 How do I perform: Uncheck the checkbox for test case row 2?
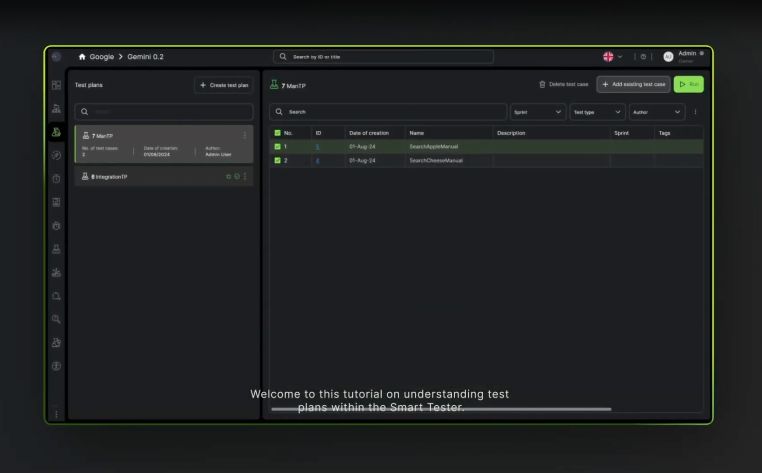point(277,160)
